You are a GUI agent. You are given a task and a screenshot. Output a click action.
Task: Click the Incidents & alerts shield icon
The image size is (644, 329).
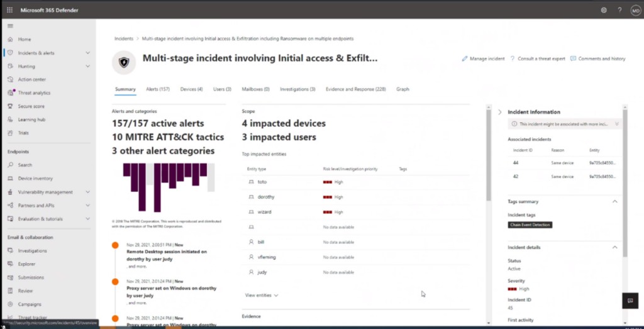tap(10, 53)
